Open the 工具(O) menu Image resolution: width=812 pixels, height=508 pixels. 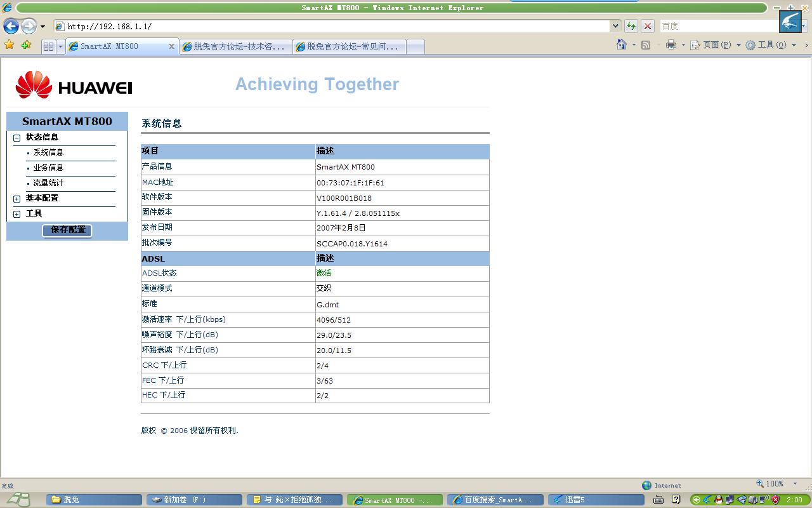pyautogui.click(x=771, y=45)
